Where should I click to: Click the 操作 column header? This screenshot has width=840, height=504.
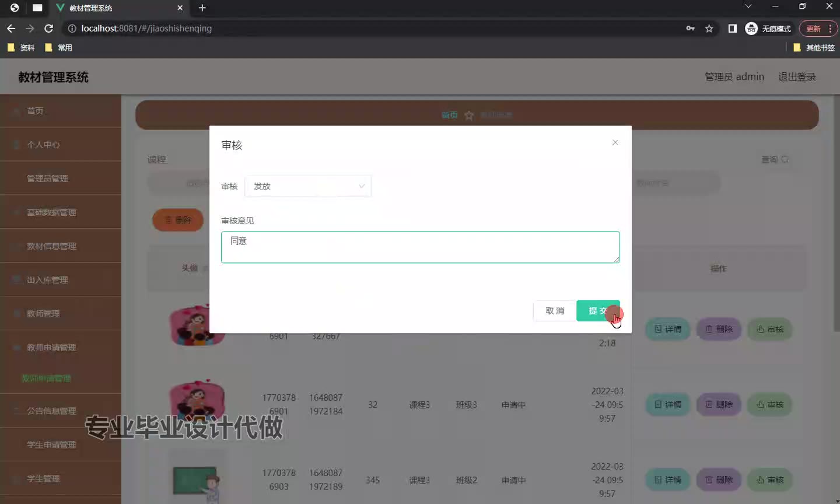pos(718,268)
